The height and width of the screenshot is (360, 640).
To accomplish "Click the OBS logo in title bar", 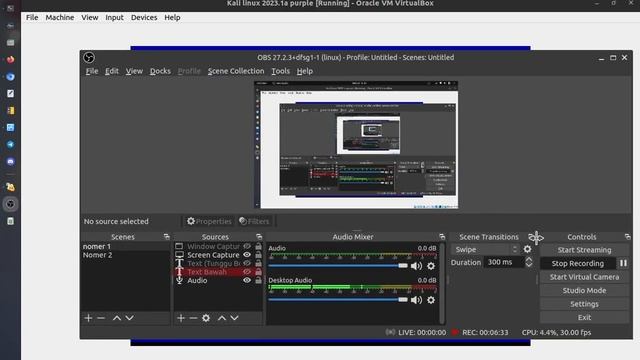I will point(89,58).
